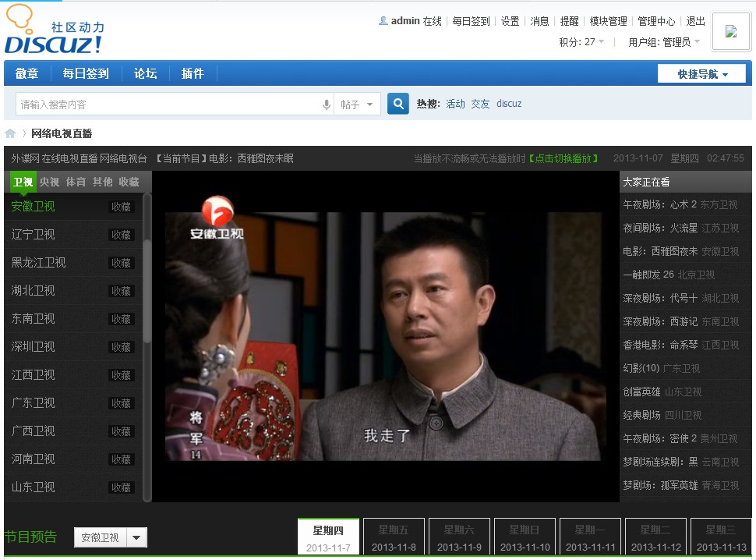Toggle favorite for 广东卫视 channel
This screenshot has height=560, width=756.
point(121,403)
